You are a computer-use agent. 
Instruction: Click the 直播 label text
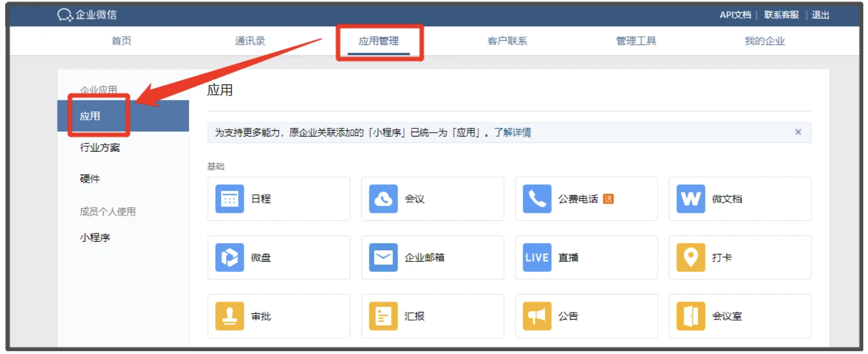coord(568,257)
